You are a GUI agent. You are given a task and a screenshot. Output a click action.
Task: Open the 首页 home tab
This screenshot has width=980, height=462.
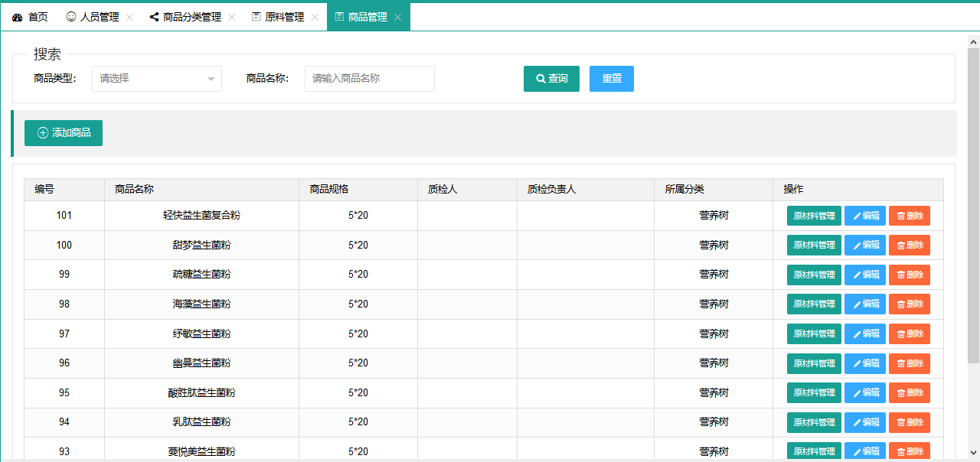point(31,17)
